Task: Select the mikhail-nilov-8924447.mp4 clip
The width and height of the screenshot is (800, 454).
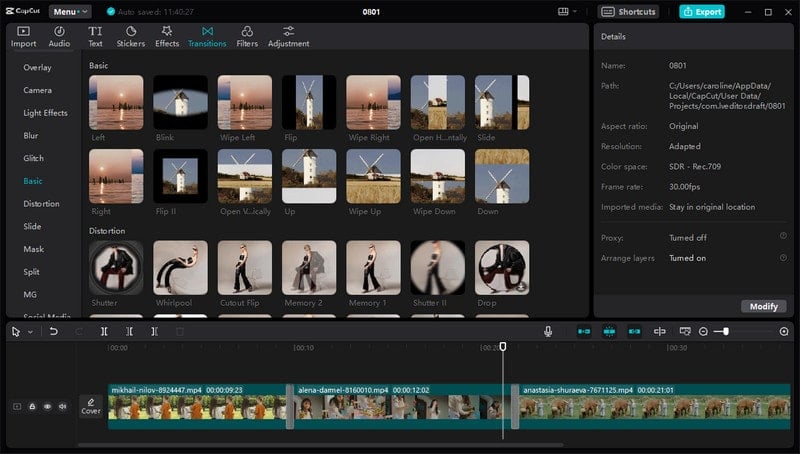Action: click(197, 407)
